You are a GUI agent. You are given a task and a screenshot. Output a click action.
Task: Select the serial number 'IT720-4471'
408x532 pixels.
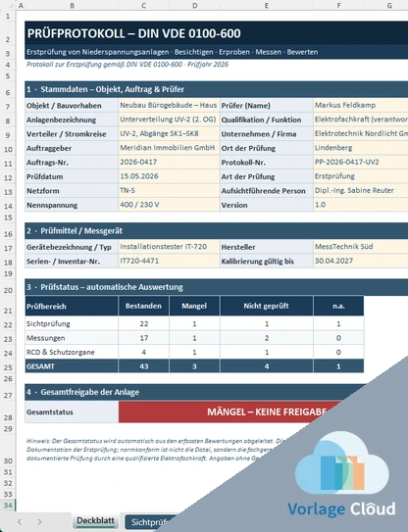pos(169,261)
